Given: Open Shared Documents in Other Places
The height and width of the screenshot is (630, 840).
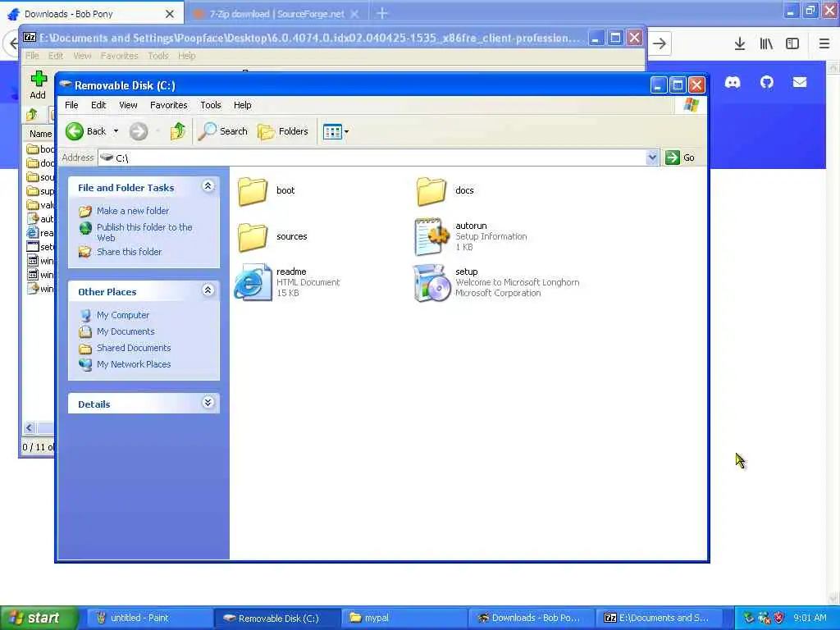Looking at the screenshot, I should pos(134,348).
